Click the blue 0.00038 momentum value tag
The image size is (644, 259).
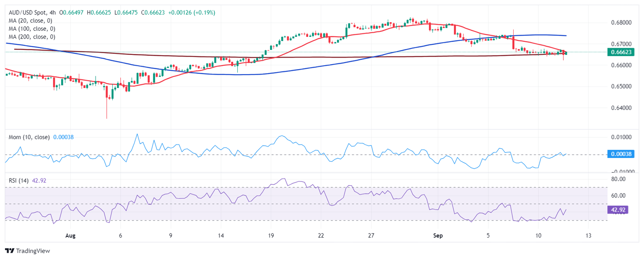tap(622, 154)
